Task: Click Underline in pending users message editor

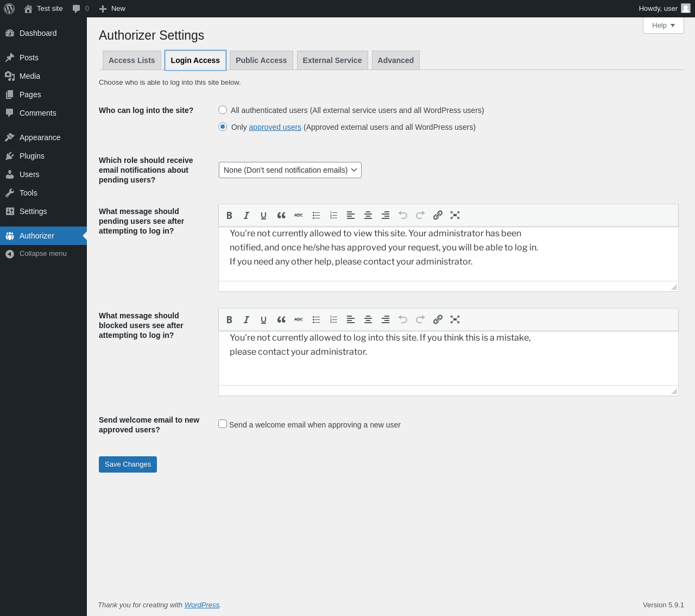Action: 264,216
